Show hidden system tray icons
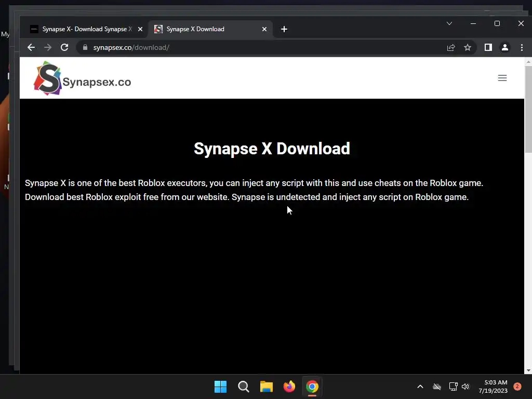Screen dimensions: 532x399 click(420, 387)
